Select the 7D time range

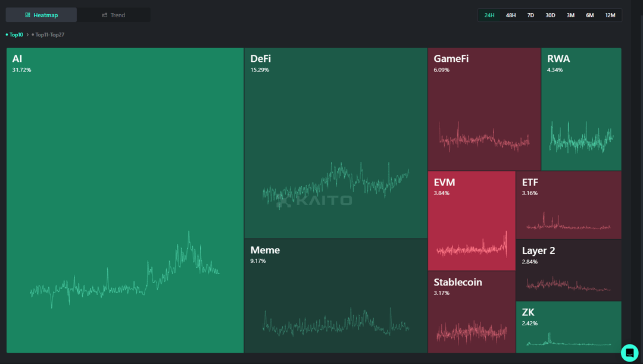(530, 15)
